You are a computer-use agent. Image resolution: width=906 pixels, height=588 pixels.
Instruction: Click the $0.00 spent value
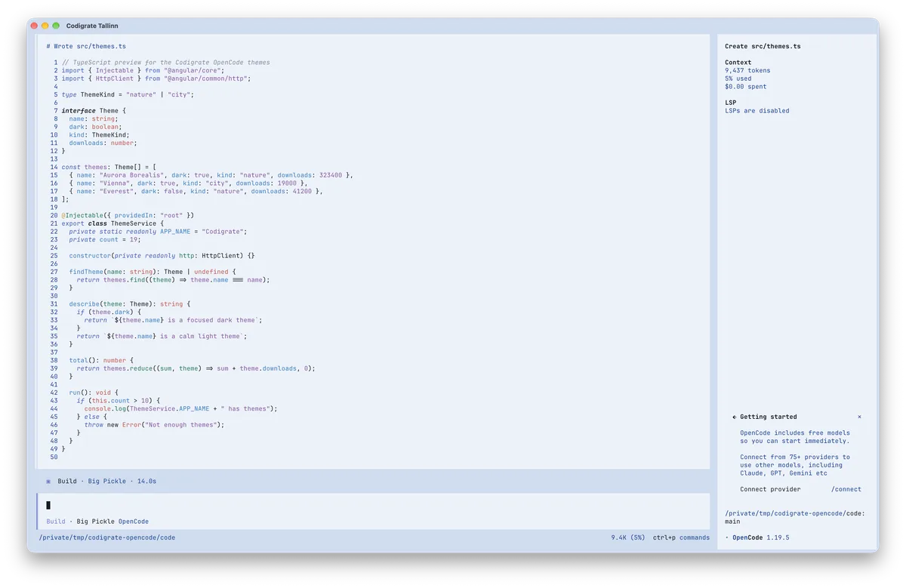tap(745, 87)
